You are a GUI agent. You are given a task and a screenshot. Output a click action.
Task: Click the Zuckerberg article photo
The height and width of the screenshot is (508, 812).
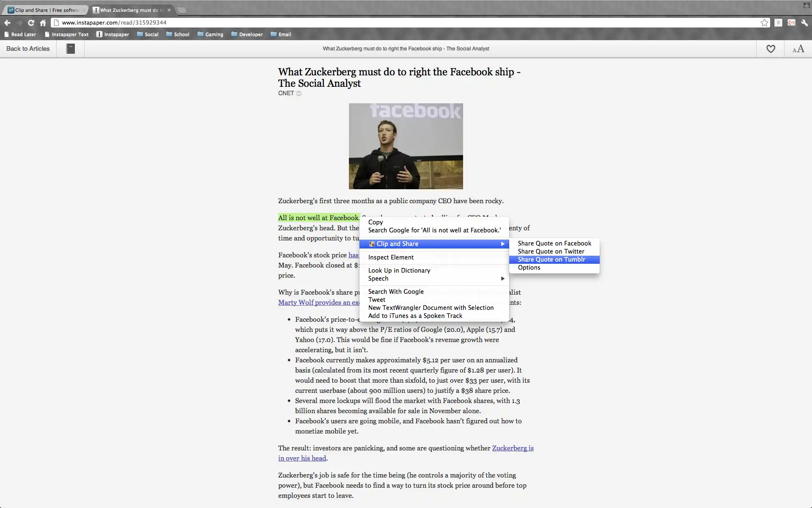pos(406,146)
